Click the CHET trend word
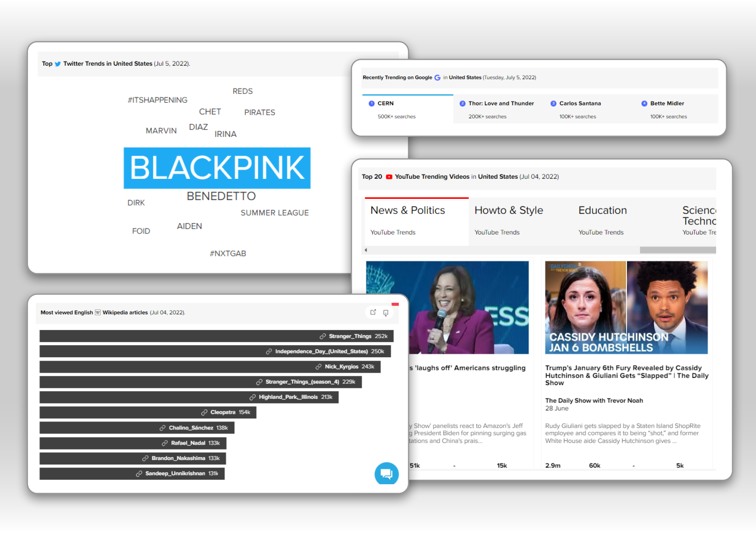 [x=210, y=112]
